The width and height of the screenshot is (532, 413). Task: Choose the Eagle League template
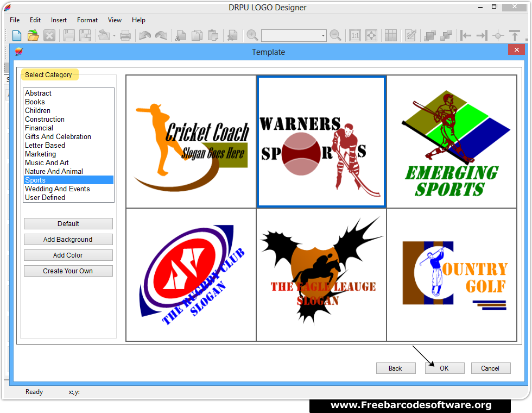click(x=321, y=275)
